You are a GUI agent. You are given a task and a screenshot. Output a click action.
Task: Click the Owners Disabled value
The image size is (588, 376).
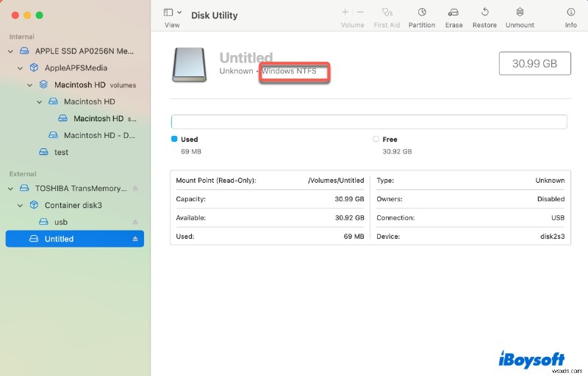(x=551, y=199)
